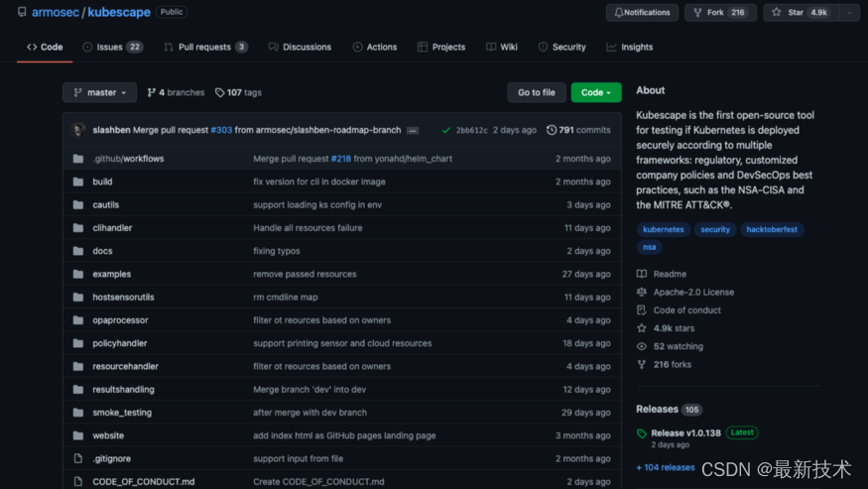This screenshot has width=868, height=489.
Task: Click the folder icon beside docs
Action: pyautogui.click(x=78, y=251)
